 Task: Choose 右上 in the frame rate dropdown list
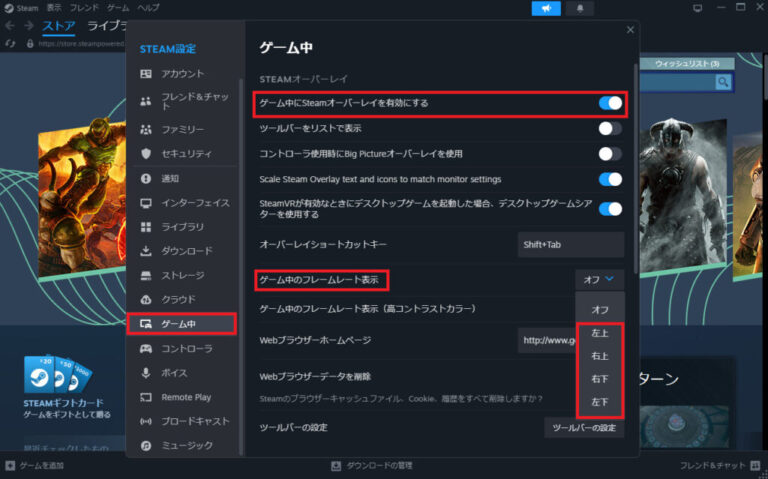600,356
